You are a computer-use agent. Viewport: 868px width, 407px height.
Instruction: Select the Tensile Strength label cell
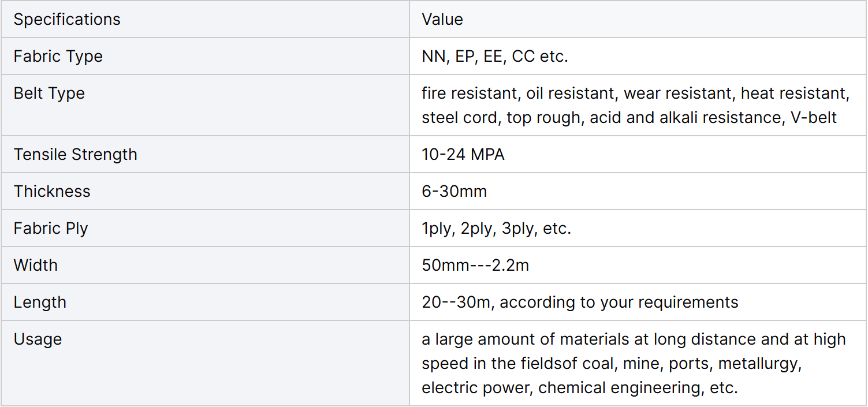(x=75, y=155)
